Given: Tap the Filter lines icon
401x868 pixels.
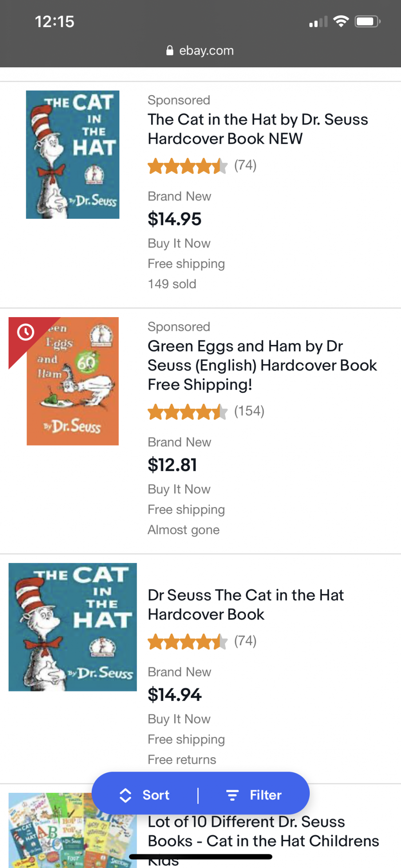Looking at the screenshot, I should (x=232, y=795).
